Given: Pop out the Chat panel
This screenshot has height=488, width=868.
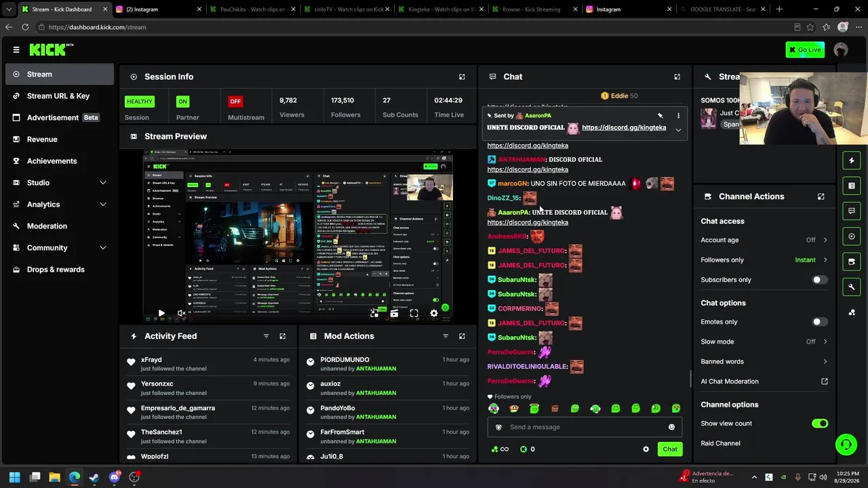Looking at the screenshot, I should pyautogui.click(x=677, y=77).
